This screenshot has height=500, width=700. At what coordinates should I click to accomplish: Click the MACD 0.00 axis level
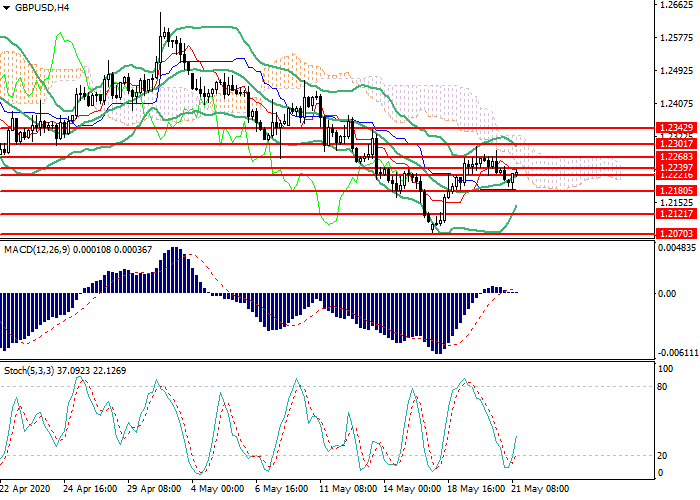tap(666, 293)
